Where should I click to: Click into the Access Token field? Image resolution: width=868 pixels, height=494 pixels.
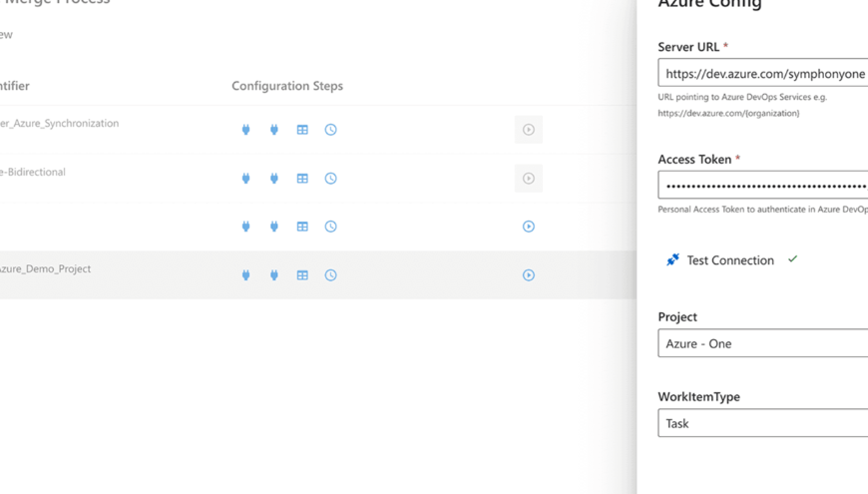(x=763, y=186)
